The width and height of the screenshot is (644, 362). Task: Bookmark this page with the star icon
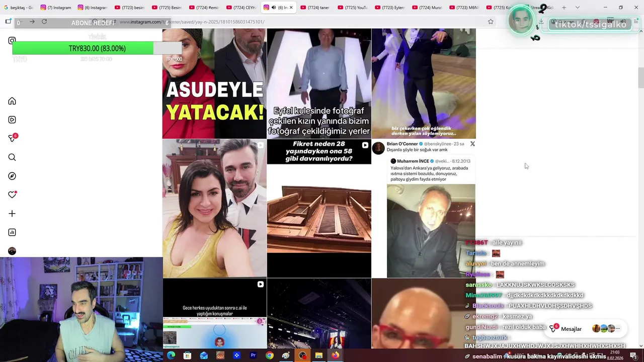click(x=491, y=22)
